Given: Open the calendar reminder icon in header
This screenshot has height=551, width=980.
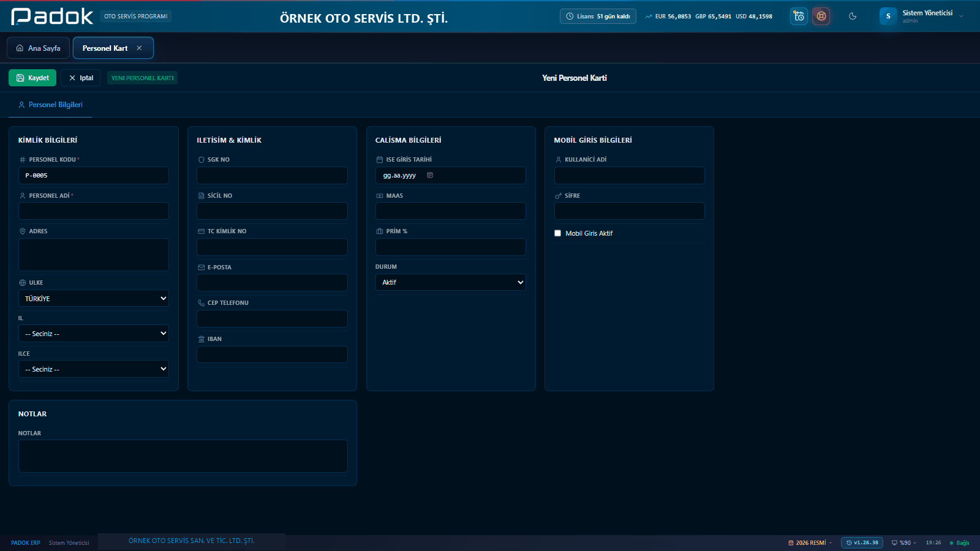Looking at the screenshot, I should pyautogui.click(x=799, y=17).
